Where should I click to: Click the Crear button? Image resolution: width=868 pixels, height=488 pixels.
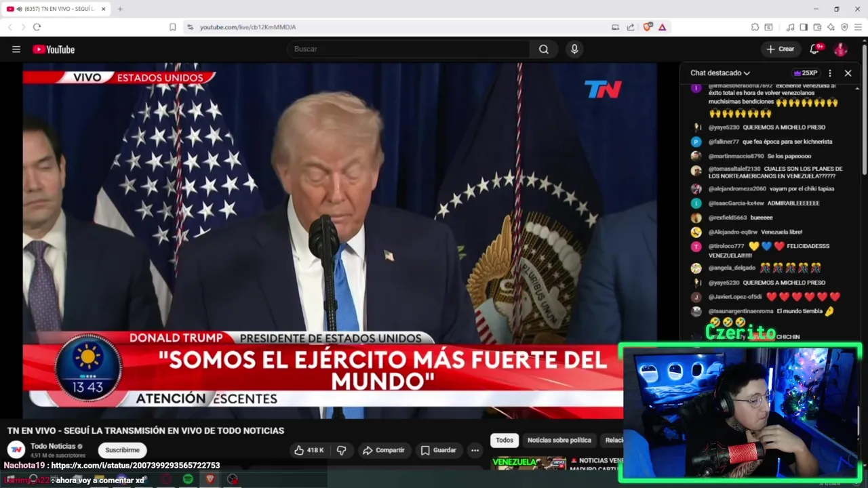[780, 49]
